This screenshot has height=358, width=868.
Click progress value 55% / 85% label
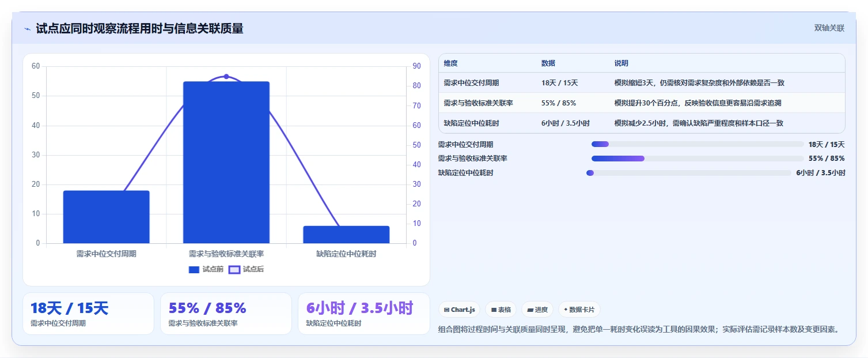[x=827, y=159]
